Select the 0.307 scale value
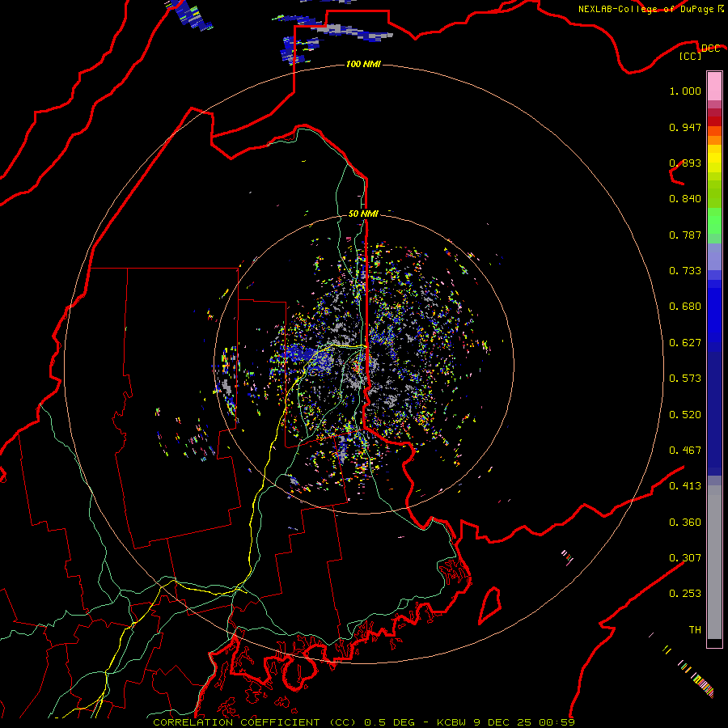The image size is (728, 728). coord(685,558)
